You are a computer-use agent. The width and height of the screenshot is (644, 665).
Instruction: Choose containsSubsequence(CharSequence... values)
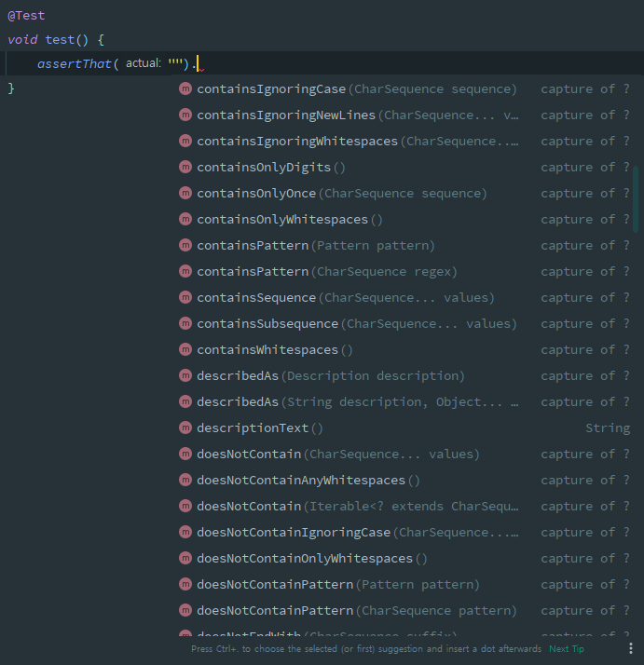[x=404, y=323]
